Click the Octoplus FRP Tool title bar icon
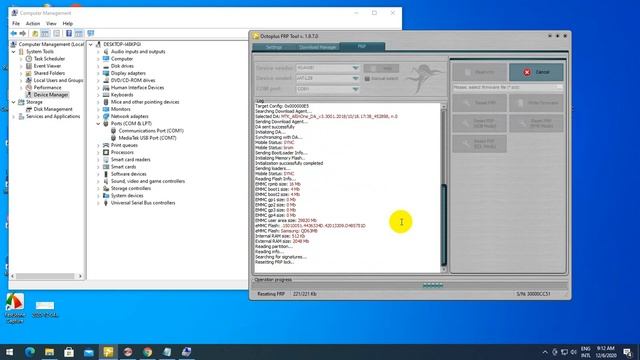 click(256, 36)
